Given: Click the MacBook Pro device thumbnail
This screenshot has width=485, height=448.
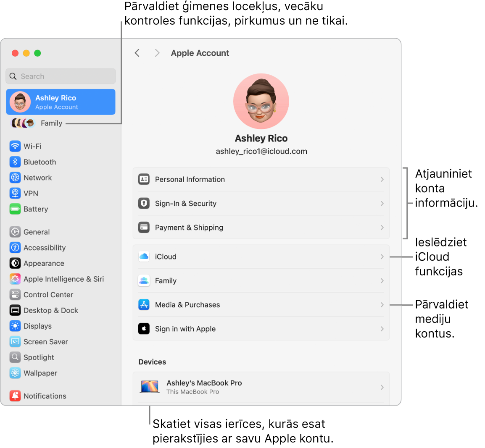Looking at the screenshot, I should click(150, 387).
